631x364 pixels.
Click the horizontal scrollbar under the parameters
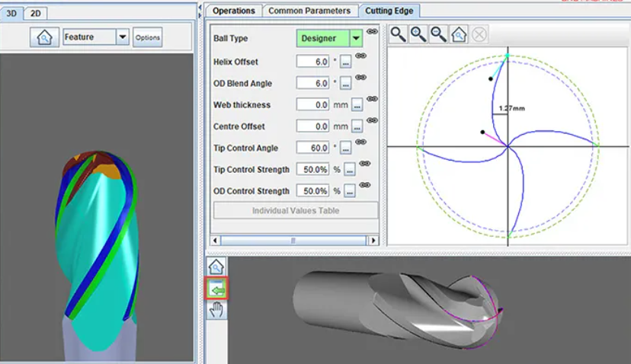tap(295, 240)
